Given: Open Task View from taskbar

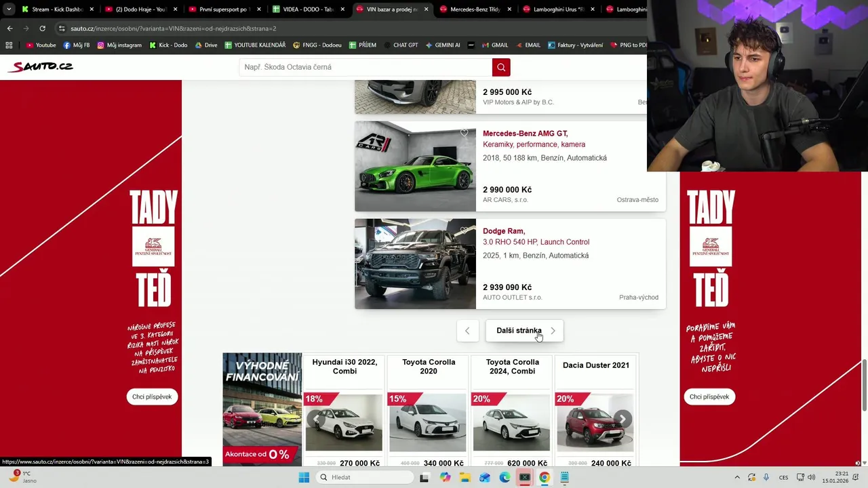Looking at the screenshot, I should (425, 477).
